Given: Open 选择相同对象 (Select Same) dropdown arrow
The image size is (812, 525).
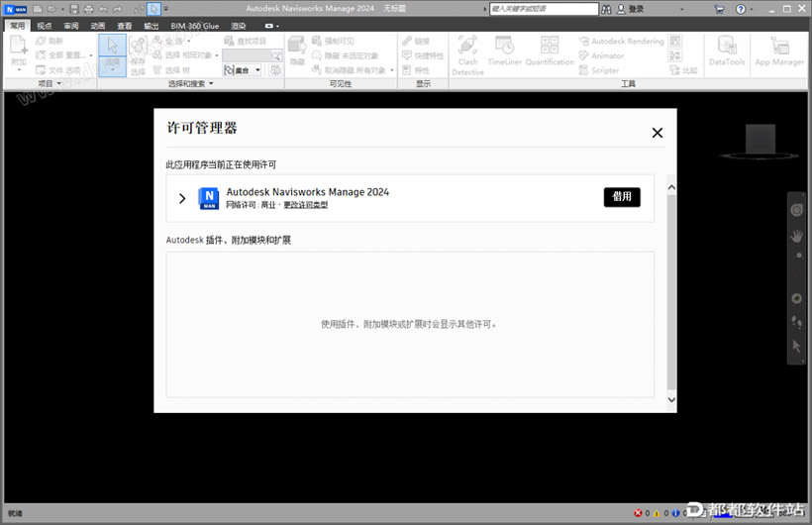Looking at the screenshot, I should (x=217, y=55).
